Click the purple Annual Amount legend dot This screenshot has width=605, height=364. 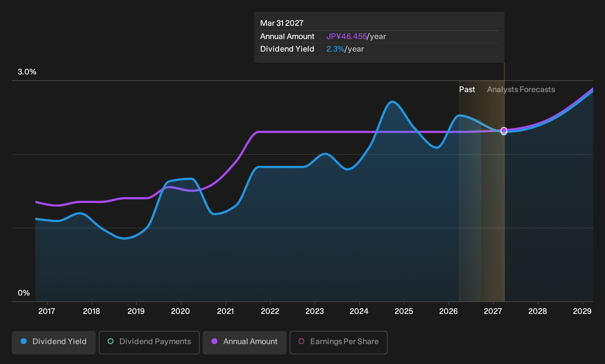pyautogui.click(x=214, y=341)
